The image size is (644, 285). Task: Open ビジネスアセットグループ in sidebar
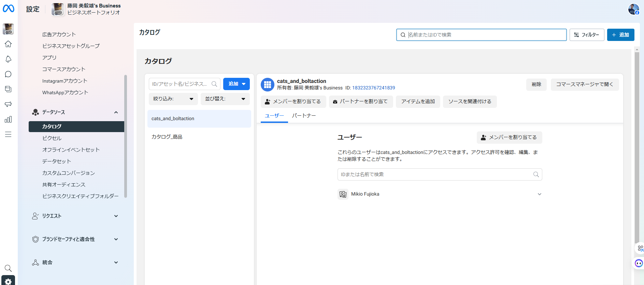coord(71,46)
